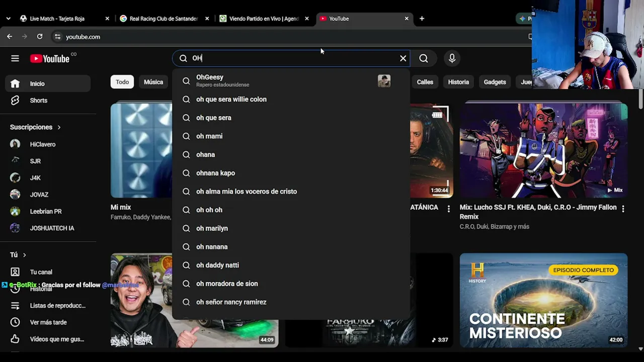Choose suggestion "oh moradora de sion"

tap(291, 284)
